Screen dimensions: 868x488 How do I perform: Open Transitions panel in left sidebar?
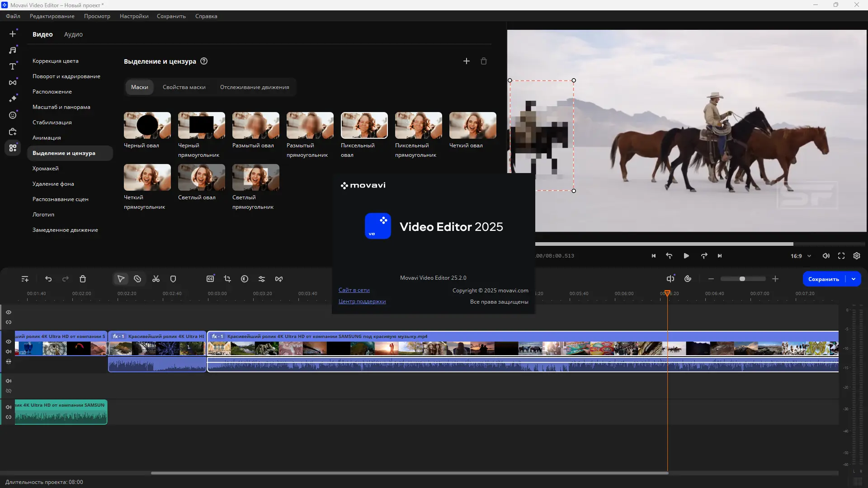pos(13,83)
